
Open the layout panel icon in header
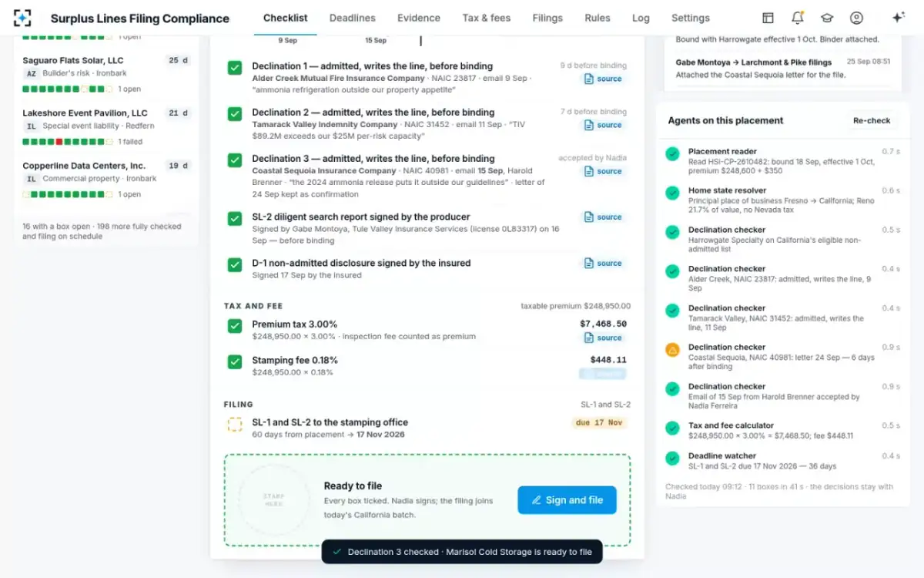[768, 18]
